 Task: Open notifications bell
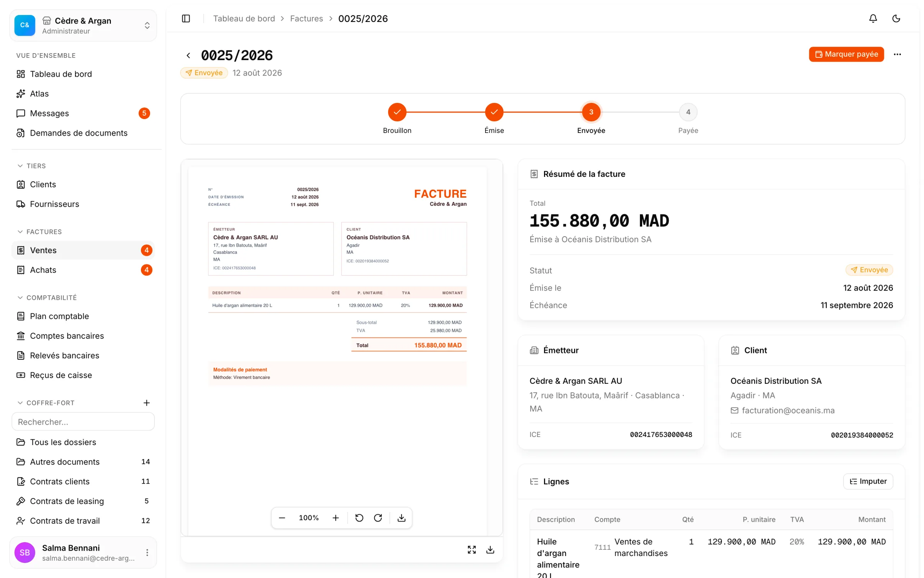(873, 18)
